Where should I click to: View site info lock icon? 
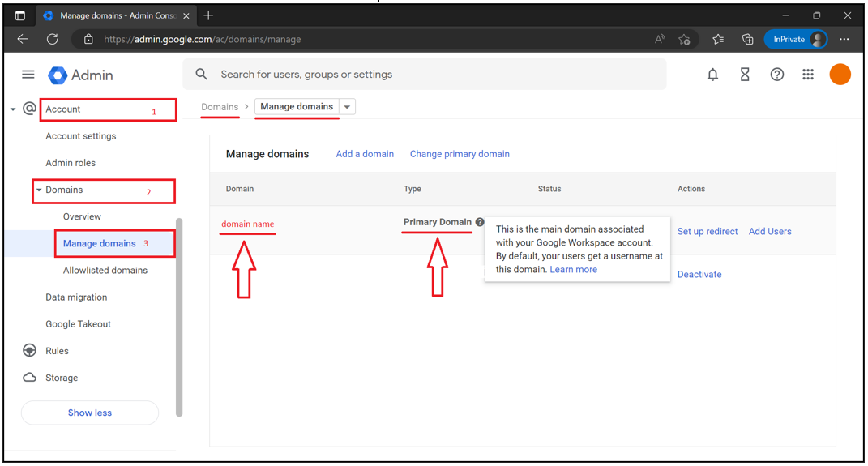point(88,39)
